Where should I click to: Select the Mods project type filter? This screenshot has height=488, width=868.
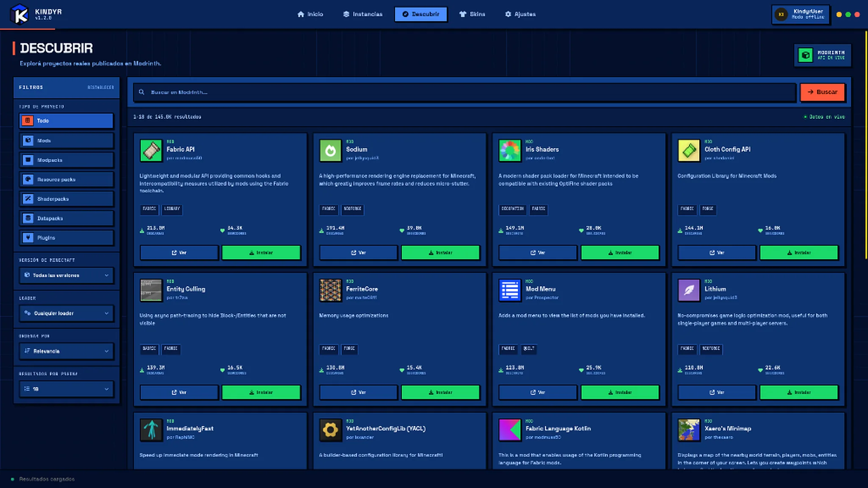tap(66, 141)
